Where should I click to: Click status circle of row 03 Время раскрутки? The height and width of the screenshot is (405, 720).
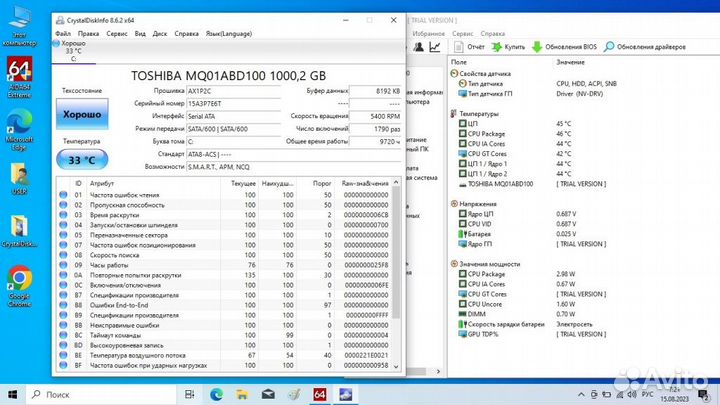(x=63, y=215)
